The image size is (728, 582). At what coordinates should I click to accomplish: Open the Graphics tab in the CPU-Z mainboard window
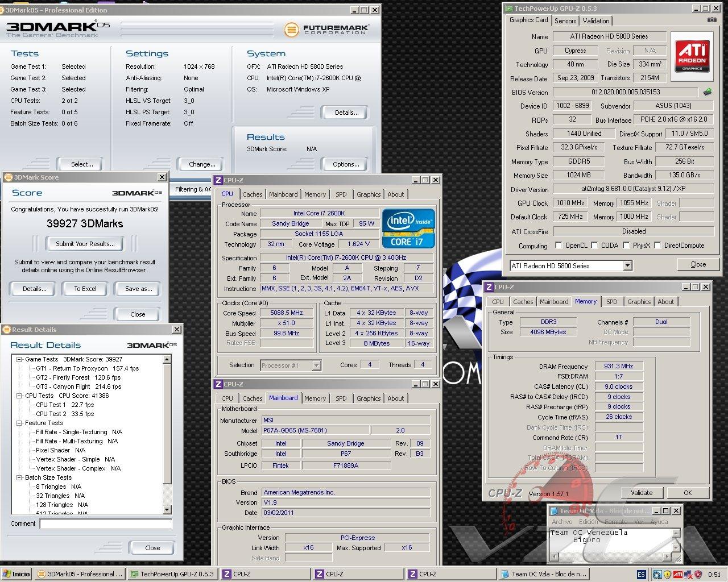click(x=369, y=398)
